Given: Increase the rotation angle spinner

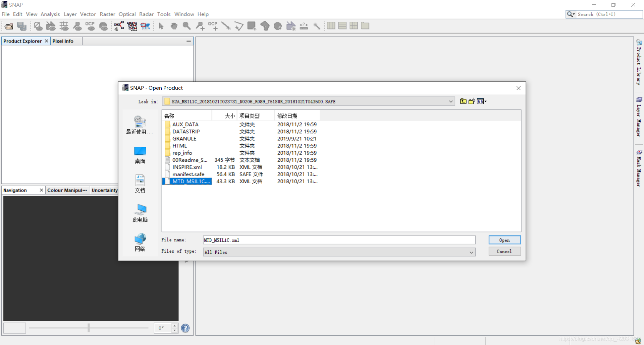Looking at the screenshot, I should pyautogui.click(x=174, y=326).
